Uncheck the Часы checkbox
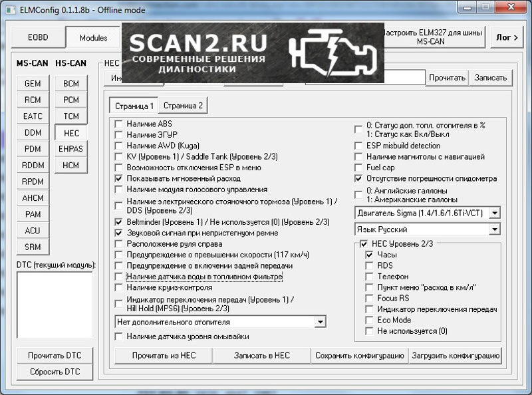Image resolution: width=532 pixels, height=395 pixels. click(x=369, y=255)
